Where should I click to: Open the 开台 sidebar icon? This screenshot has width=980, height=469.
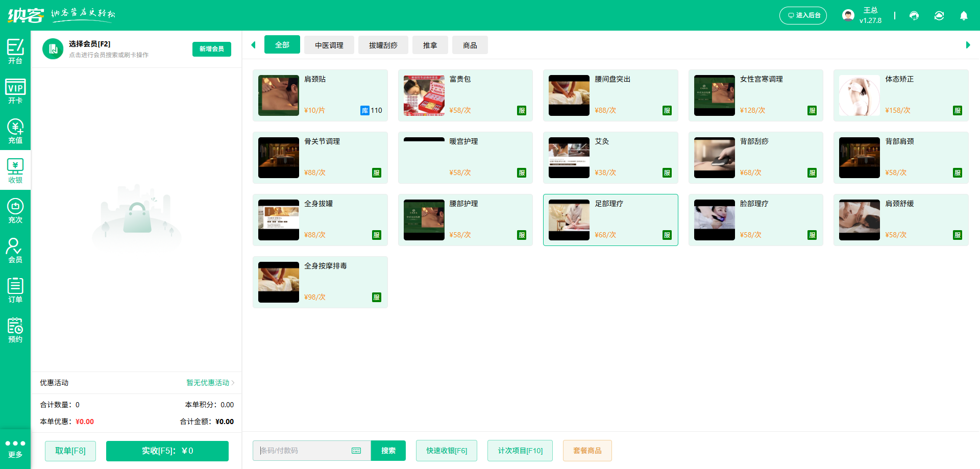15,51
